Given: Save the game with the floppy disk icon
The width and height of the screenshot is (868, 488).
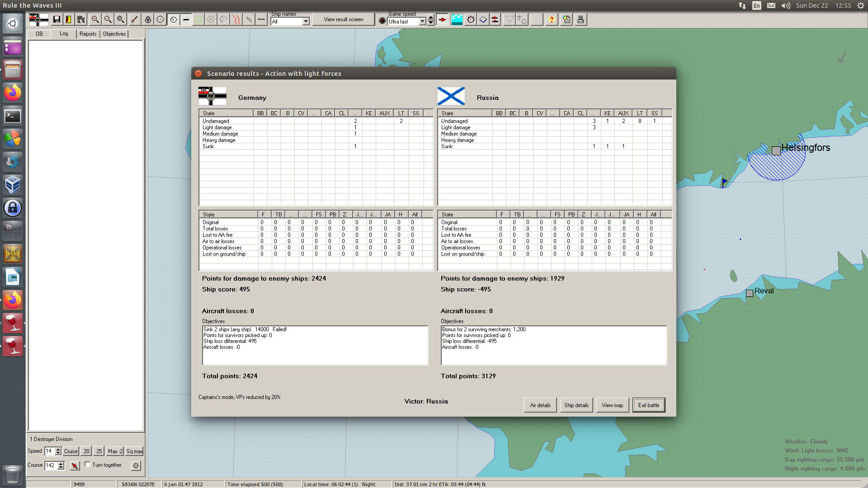Looking at the screenshot, I should point(57,19).
